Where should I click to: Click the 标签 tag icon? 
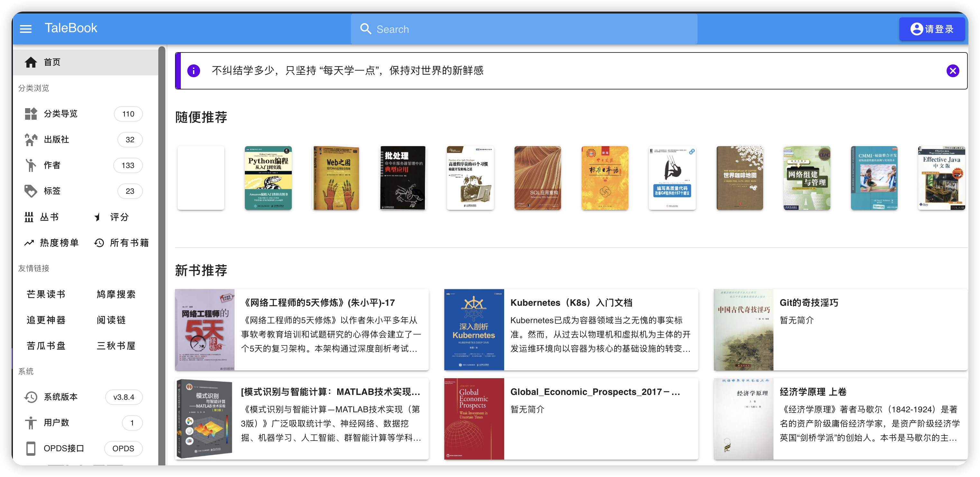pos(31,191)
